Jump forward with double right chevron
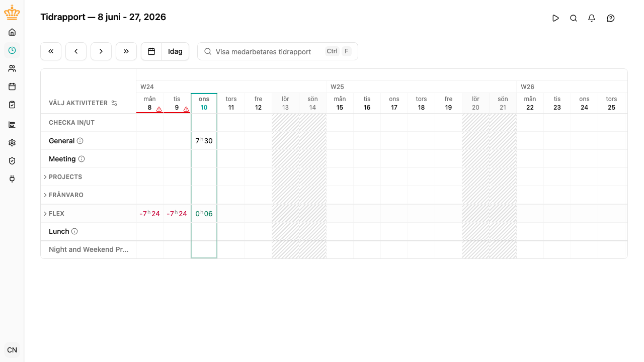The image size is (644, 362). 126,51
